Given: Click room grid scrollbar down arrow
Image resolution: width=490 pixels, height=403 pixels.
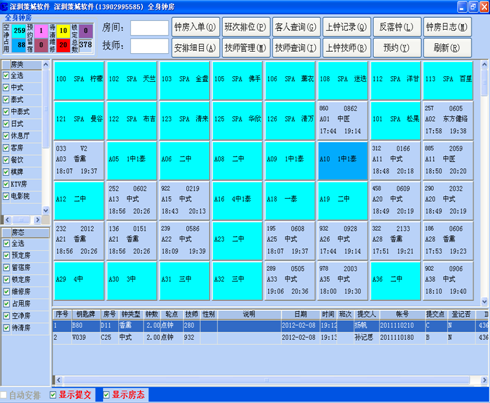Looking at the screenshot, I should point(484,301).
